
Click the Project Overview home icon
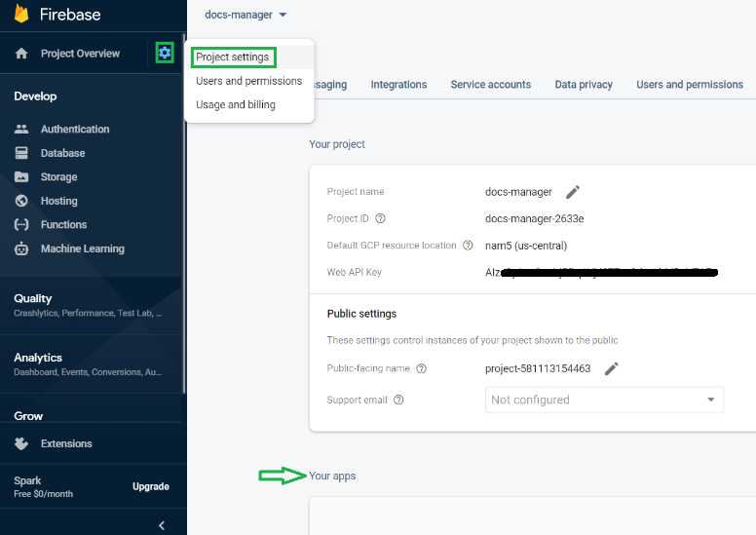tap(21, 53)
